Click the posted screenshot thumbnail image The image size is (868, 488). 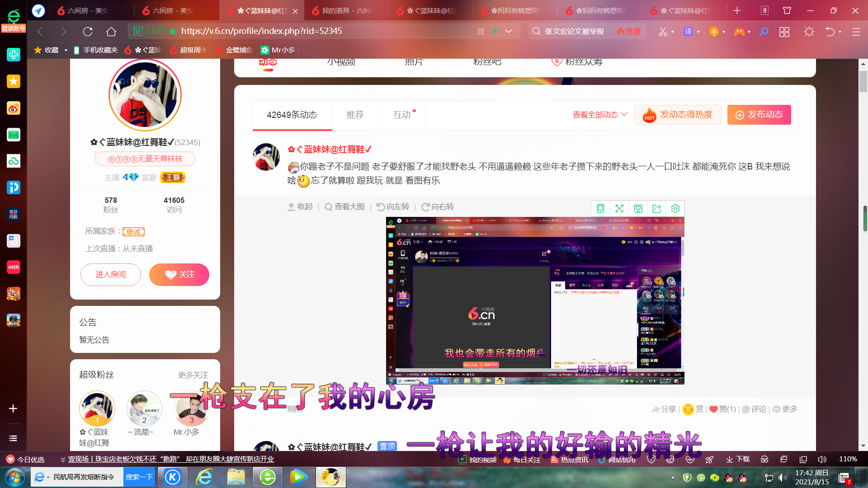click(x=535, y=300)
